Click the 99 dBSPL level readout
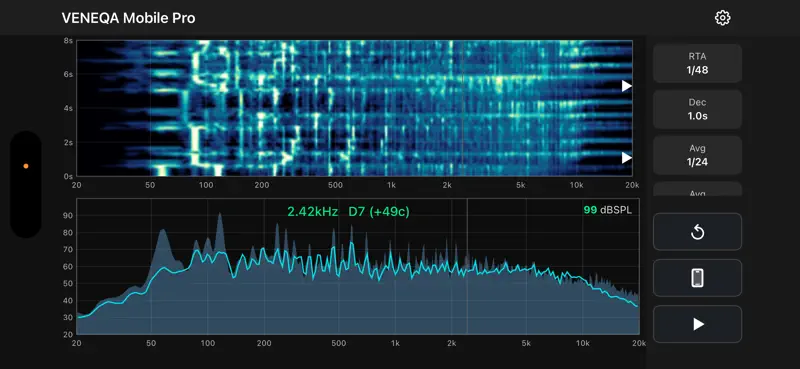800x369 pixels. (x=607, y=210)
